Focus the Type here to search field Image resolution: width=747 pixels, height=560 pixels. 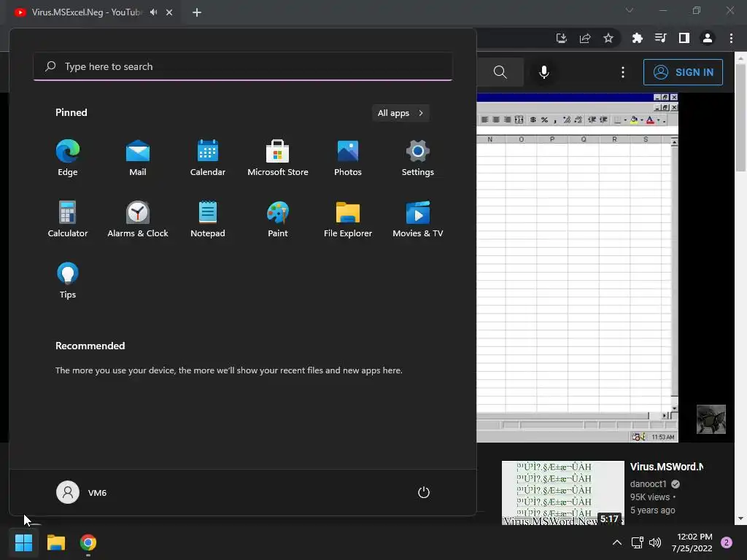243,66
